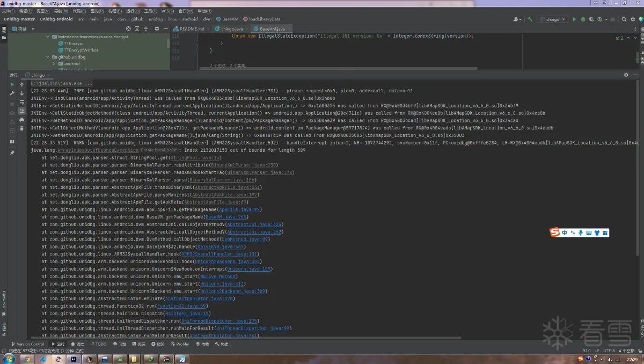
Task: Run chingo with top toolbar play button
Action: pyautogui.click(x=574, y=19)
